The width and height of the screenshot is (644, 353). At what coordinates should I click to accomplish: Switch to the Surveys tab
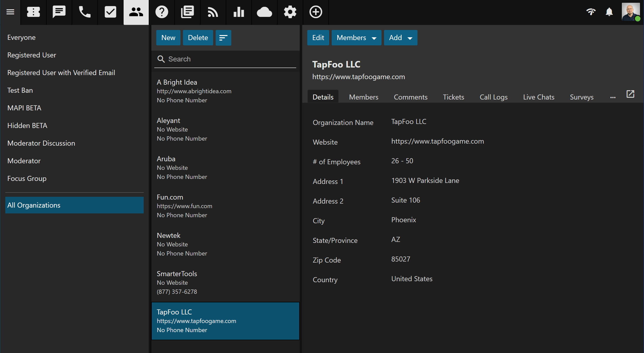(582, 97)
